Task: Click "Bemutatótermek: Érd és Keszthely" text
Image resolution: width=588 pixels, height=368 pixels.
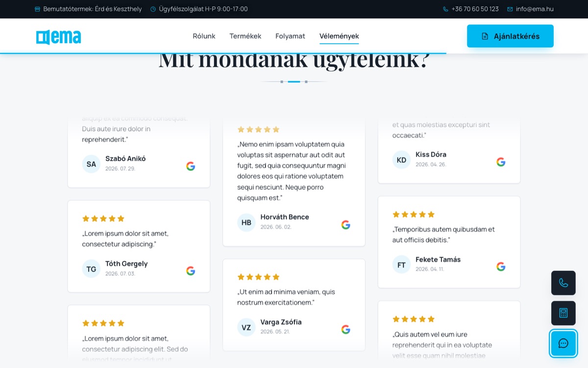Action: coord(93,9)
